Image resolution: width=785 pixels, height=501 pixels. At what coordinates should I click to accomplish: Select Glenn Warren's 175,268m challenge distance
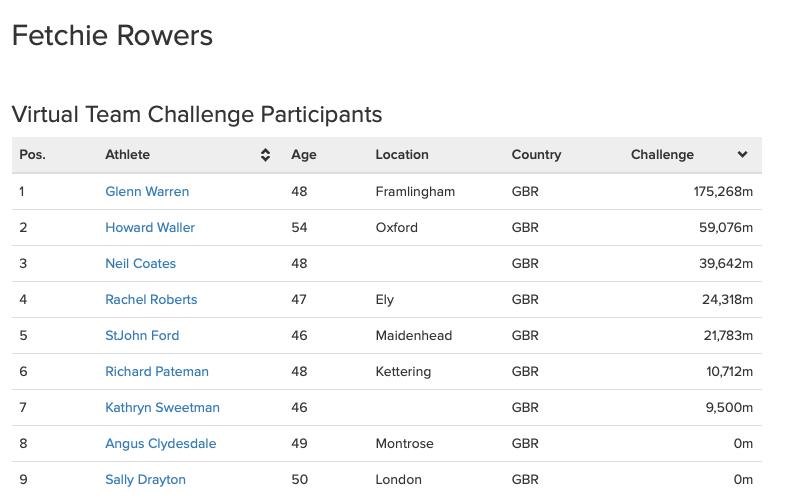(x=723, y=192)
